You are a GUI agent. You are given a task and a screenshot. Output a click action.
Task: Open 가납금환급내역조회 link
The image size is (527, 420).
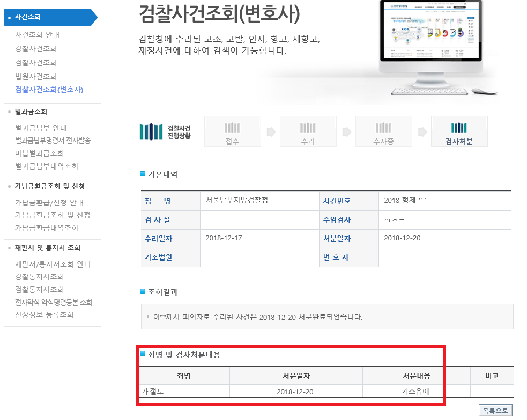(x=47, y=228)
